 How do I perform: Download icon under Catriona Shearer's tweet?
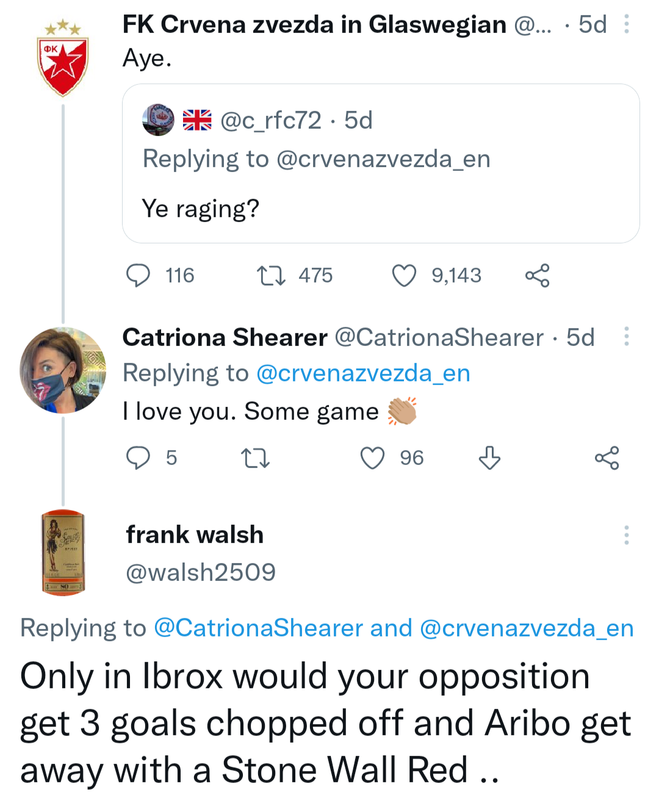[489, 458]
